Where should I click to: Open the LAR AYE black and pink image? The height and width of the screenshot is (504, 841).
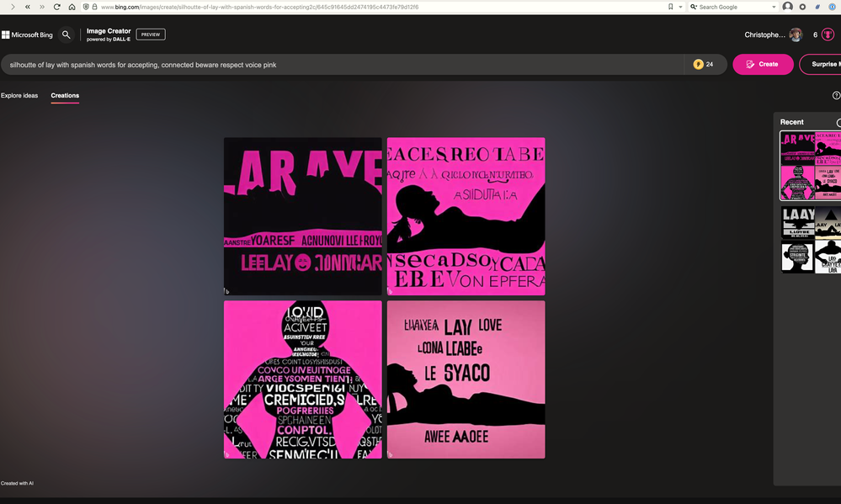click(302, 216)
